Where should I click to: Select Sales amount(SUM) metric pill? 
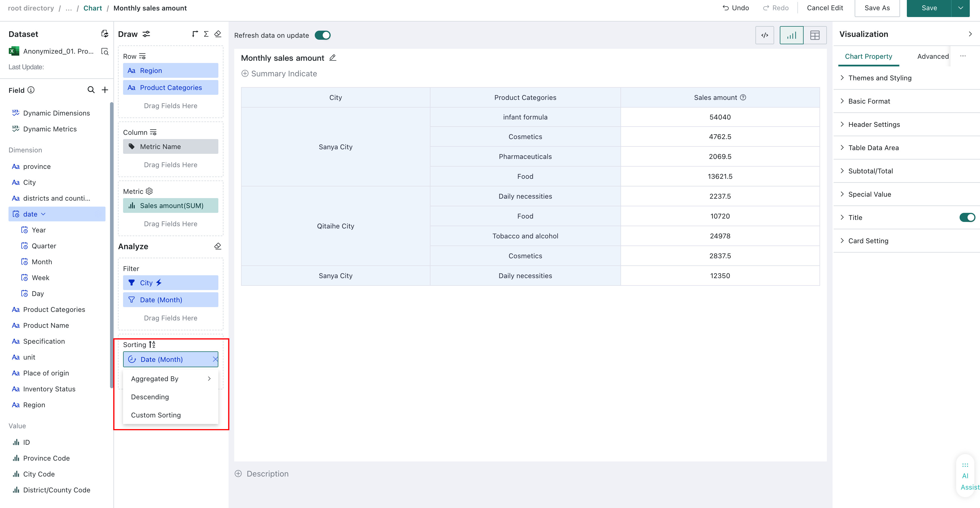coord(170,205)
